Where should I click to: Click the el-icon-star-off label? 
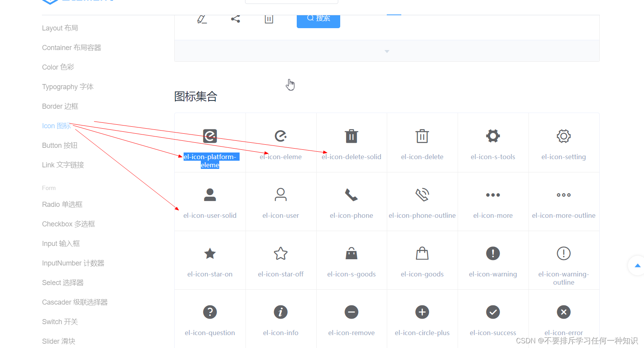[281, 274]
